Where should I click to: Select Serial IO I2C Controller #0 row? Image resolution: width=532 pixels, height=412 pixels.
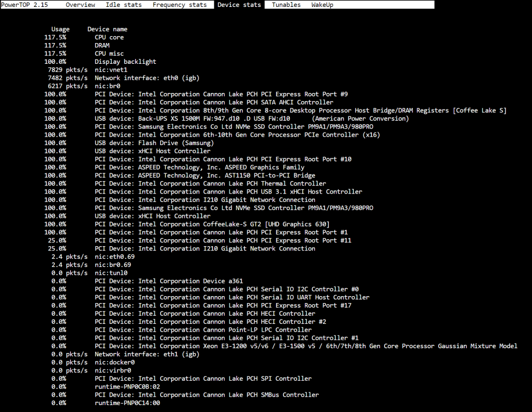click(x=205, y=290)
